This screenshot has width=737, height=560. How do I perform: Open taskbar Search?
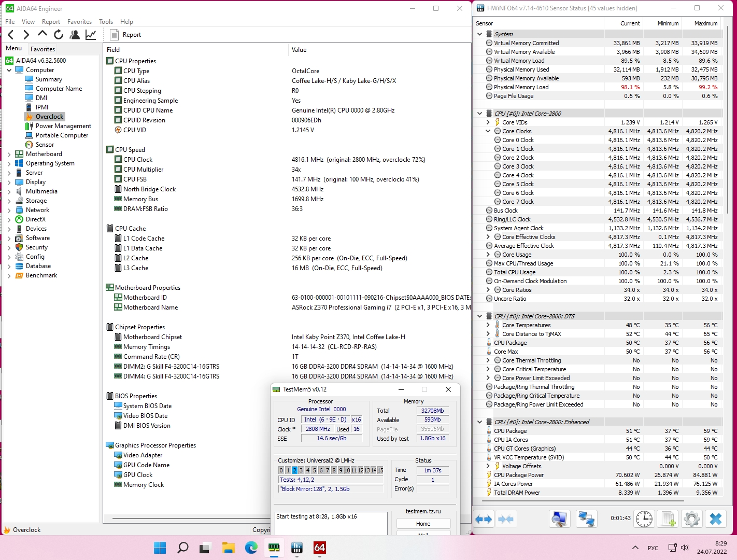point(183,548)
